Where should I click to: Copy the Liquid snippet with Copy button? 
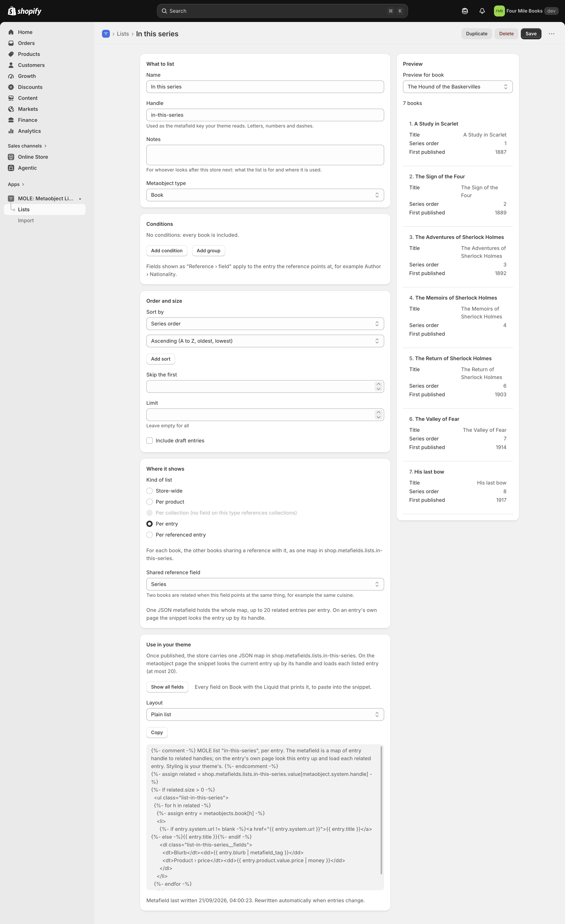coord(157,732)
